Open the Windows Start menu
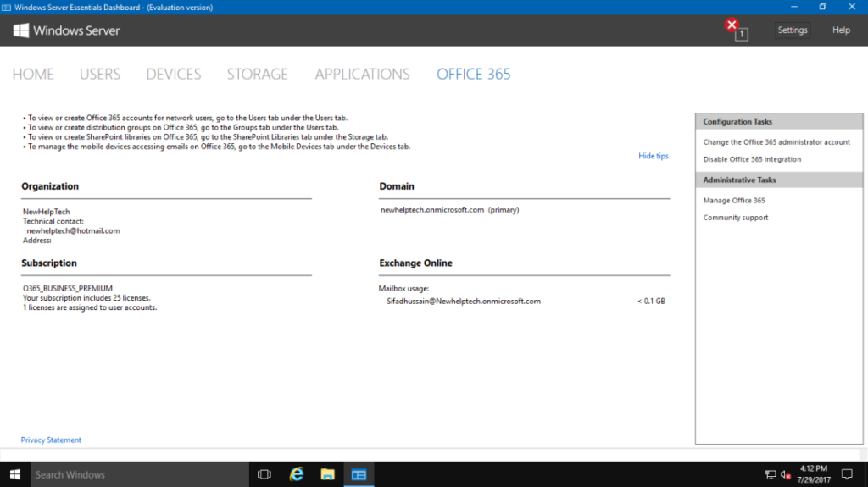The image size is (868, 487). 15,474
